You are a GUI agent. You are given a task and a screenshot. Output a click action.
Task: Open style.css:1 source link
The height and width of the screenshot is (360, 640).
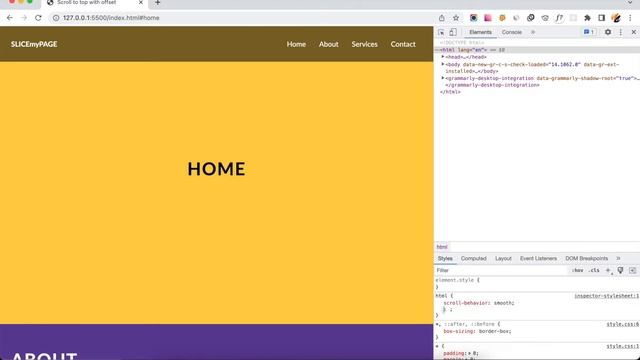click(622, 346)
